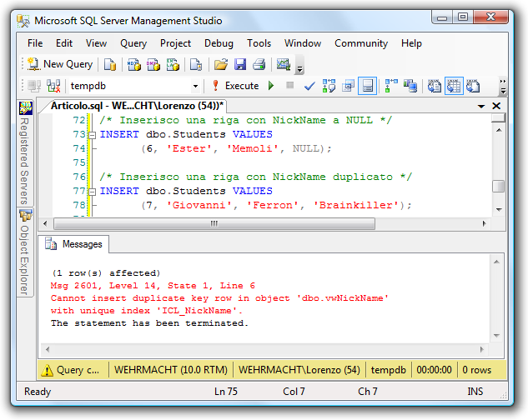Image resolution: width=528 pixels, height=420 pixels.
Task: Click the New Query button
Action: 60,64
